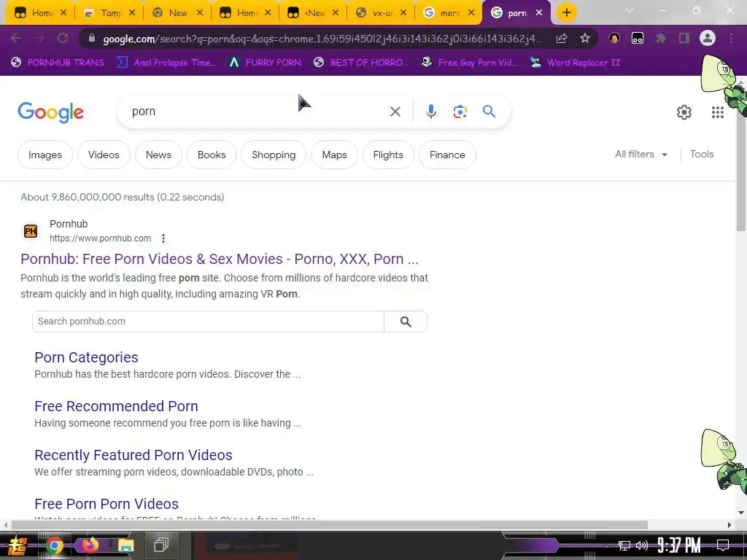Open the square-face extension beside the puzzle piece
747x560 pixels.
pos(638,38)
